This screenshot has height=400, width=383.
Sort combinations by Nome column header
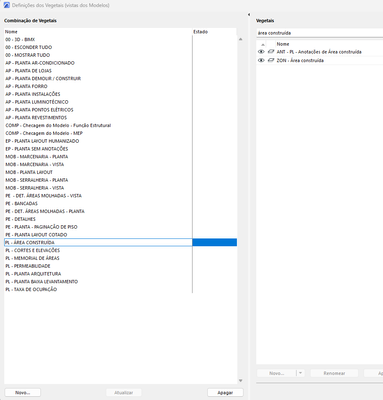pyautogui.click(x=98, y=32)
